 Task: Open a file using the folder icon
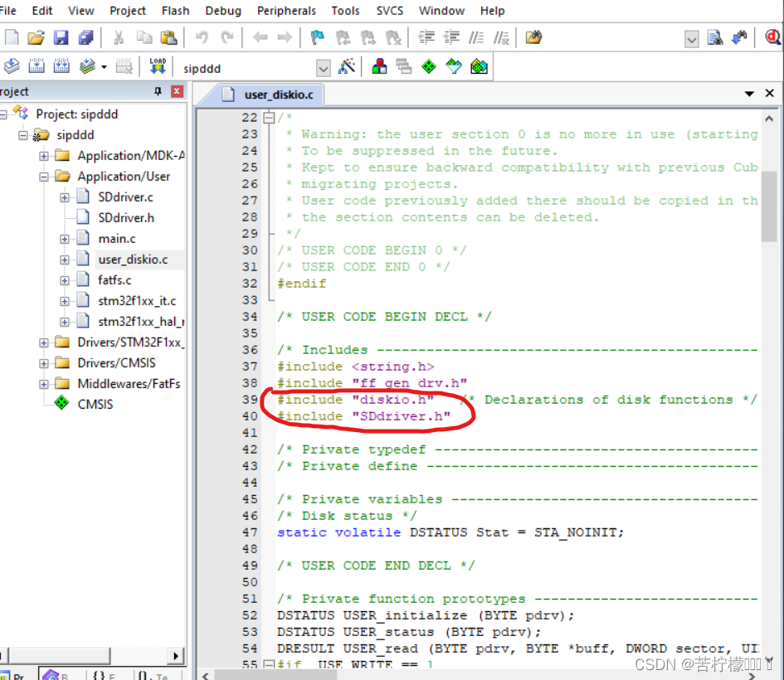click(36, 37)
